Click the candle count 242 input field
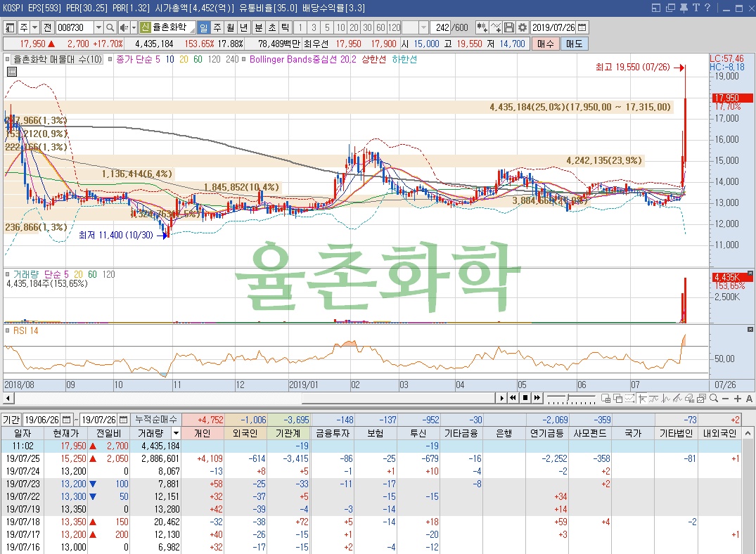This screenshot has height=554, width=756. tap(441, 27)
